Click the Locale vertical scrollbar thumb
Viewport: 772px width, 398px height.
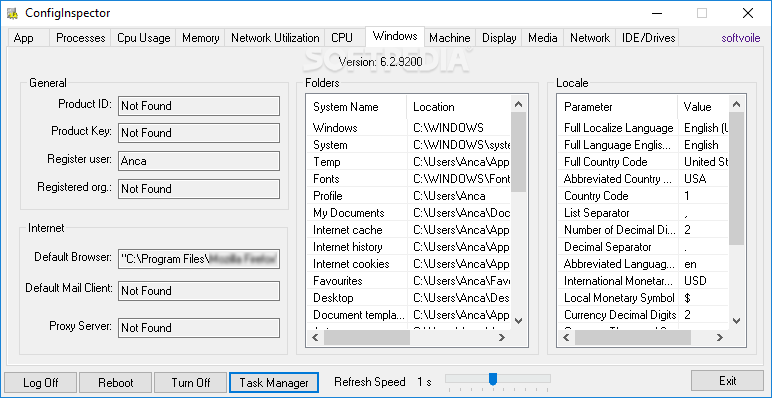(x=737, y=178)
